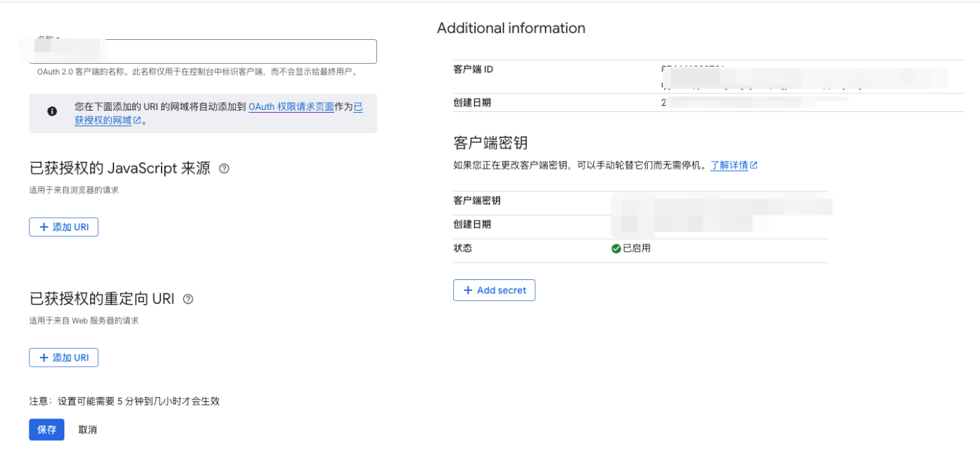
Task: Open help icon beside 已获授权的重定向 URI
Action: point(187,299)
